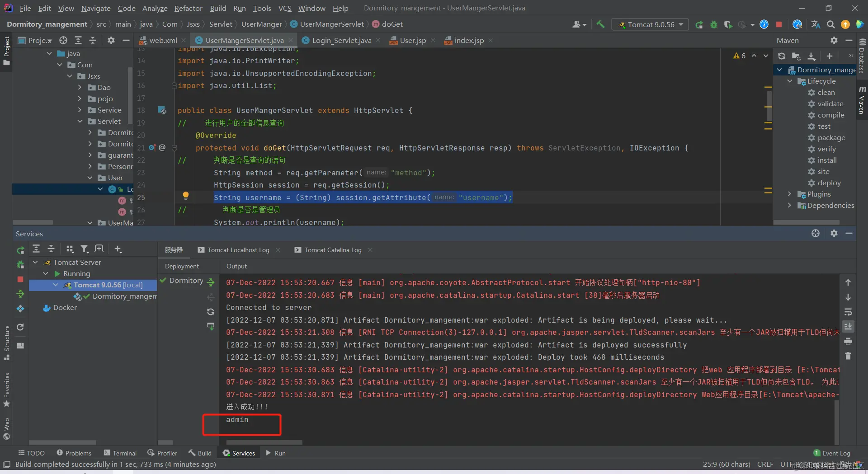Jump to the next highlighted warning (down arrow)
868x474 pixels.
pos(765,56)
